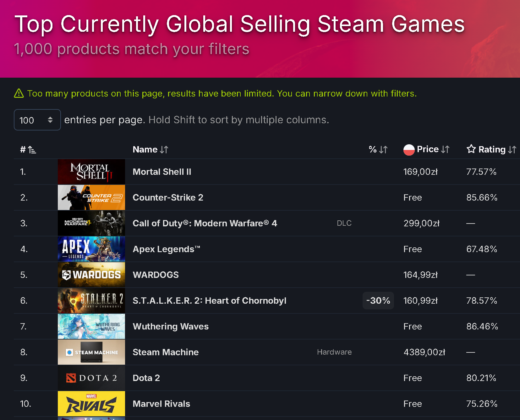The height and width of the screenshot is (420, 520).
Task: Click Free price for Wuthering Waves
Action: (413, 326)
